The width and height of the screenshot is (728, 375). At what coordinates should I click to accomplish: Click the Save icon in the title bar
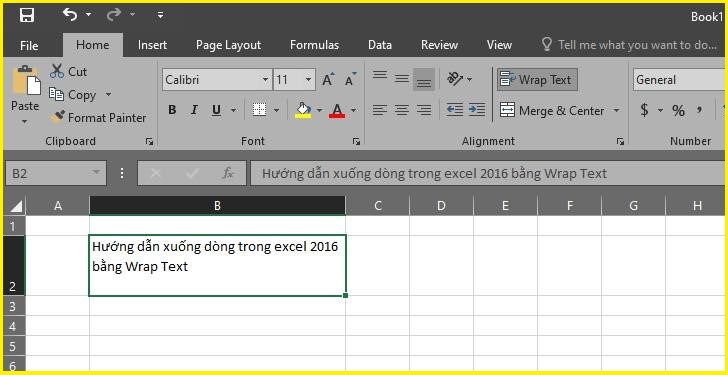27,15
